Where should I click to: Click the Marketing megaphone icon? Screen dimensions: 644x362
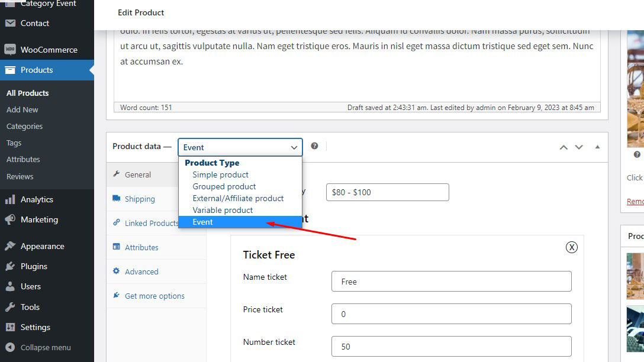tap(10, 219)
